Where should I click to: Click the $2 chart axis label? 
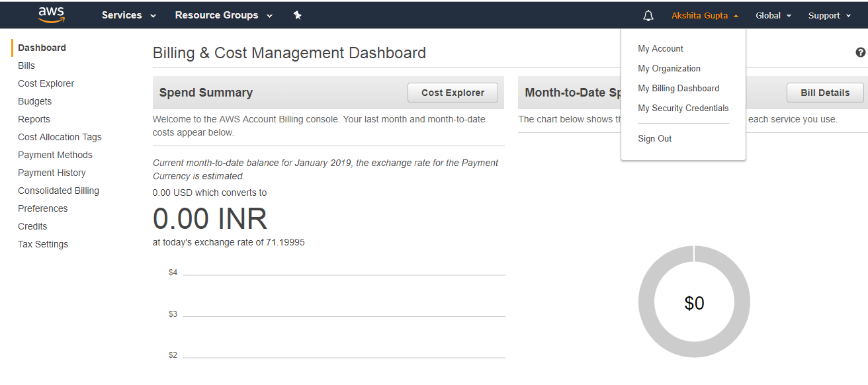point(173,355)
